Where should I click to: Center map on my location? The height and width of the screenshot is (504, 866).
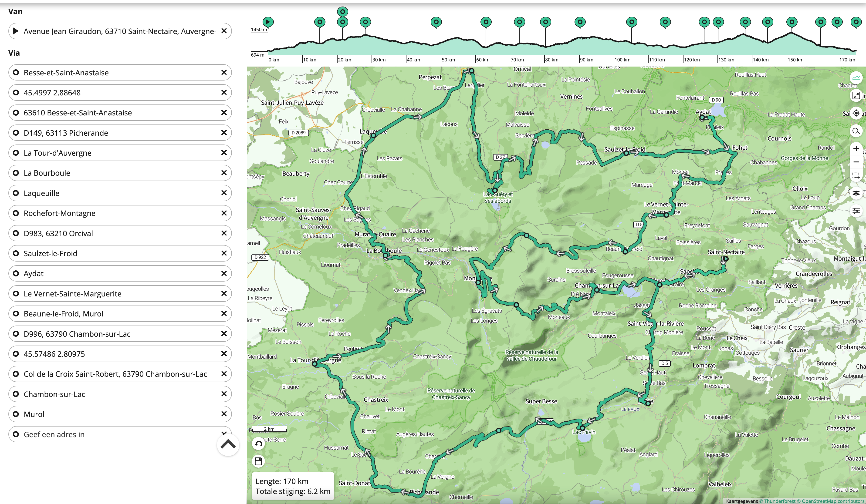(856, 113)
